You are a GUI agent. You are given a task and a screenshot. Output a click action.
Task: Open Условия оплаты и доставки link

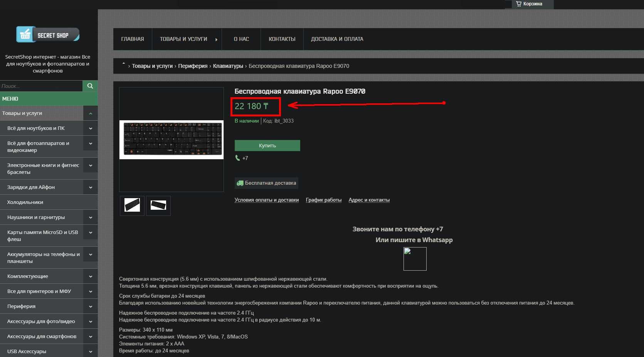point(267,200)
